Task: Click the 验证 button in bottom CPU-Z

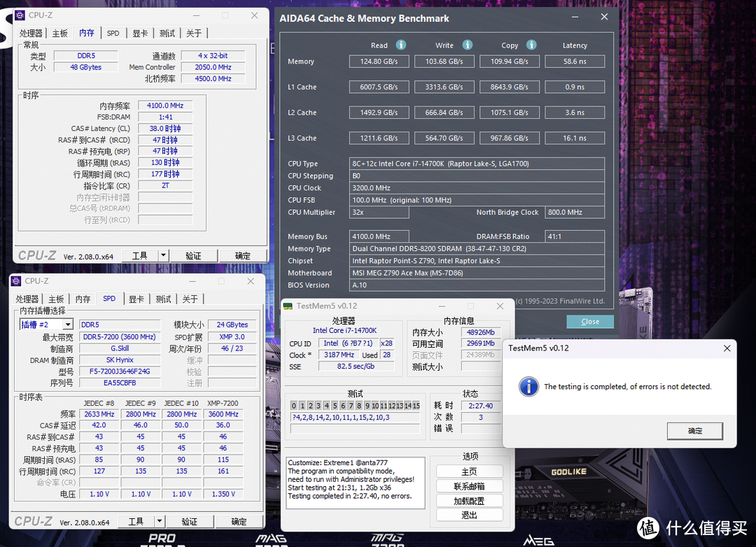Action: pyautogui.click(x=190, y=521)
